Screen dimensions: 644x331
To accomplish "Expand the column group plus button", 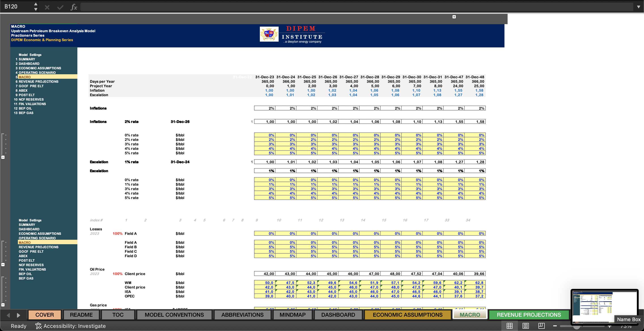I will pyautogui.click(x=454, y=17).
